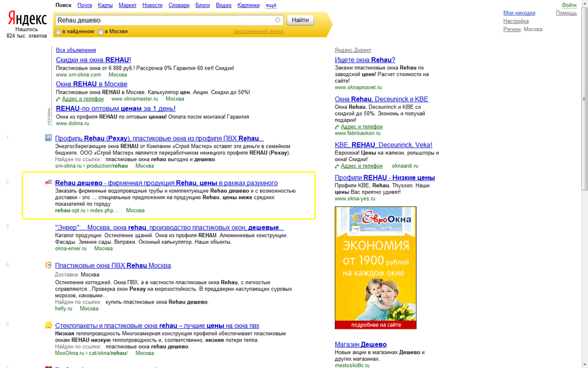Click phone icon beside oknamaster.ru Адрес и телефон
The height and width of the screenshot is (368, 588).
(x=58, y=99)
